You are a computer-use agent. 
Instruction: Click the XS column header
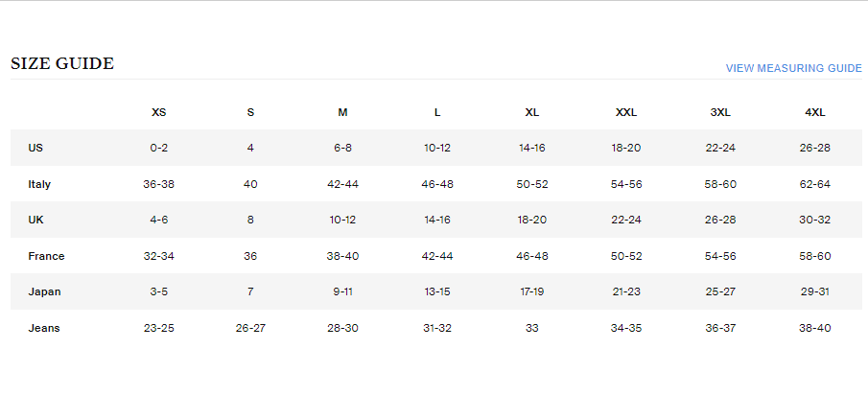click(159, 112)
